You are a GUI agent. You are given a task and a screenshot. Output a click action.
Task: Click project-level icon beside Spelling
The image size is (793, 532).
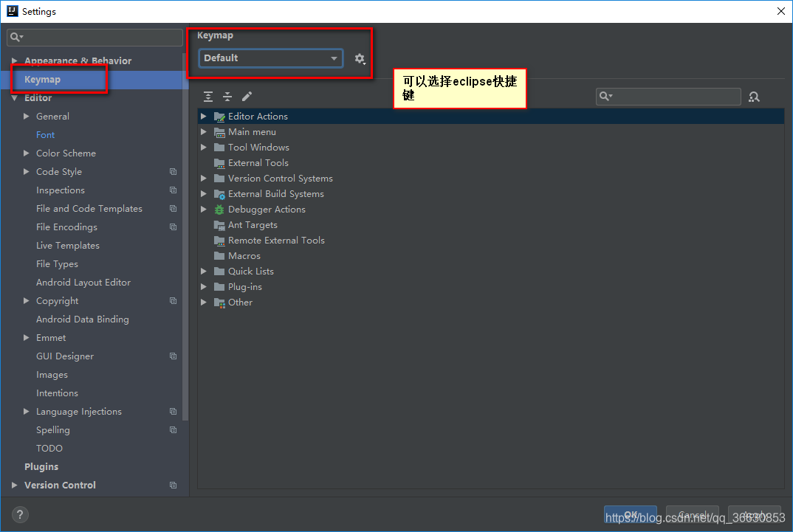173,430
